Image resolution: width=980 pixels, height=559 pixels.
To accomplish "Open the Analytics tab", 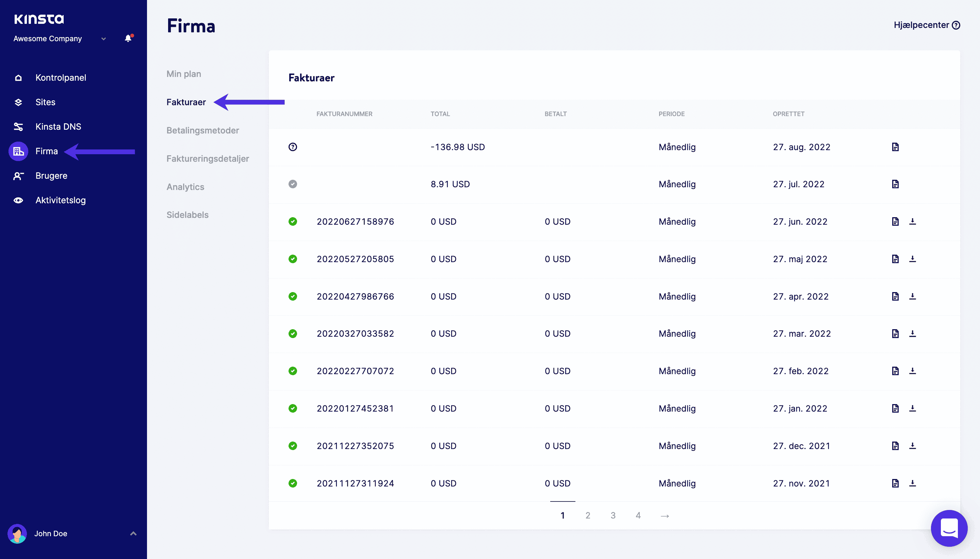I will point(185,187).
